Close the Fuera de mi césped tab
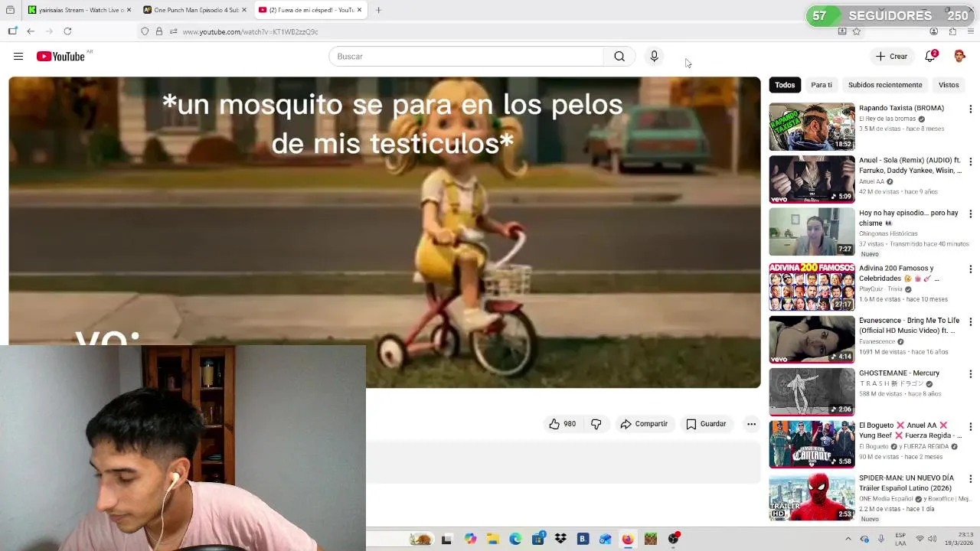The width and height of the screenshot is (980, 551). coord(359,10)
